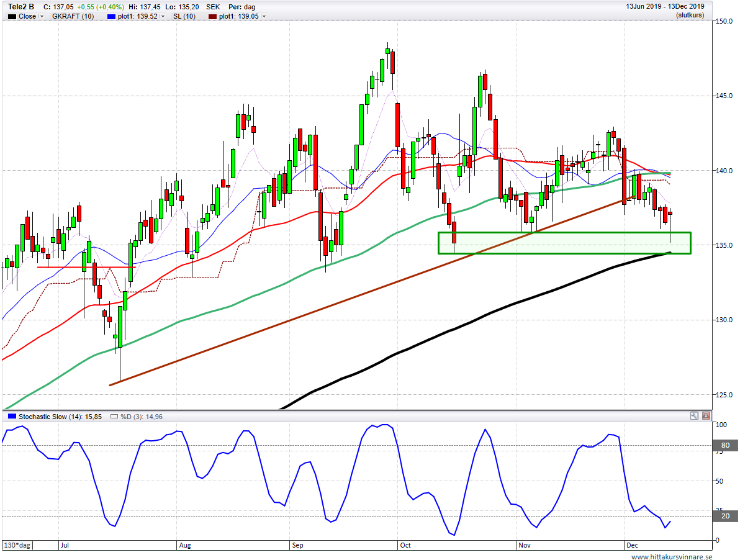Click the 140.0 price axis label
The height and width of the screenshot is (560, 740).
(724, 171)
